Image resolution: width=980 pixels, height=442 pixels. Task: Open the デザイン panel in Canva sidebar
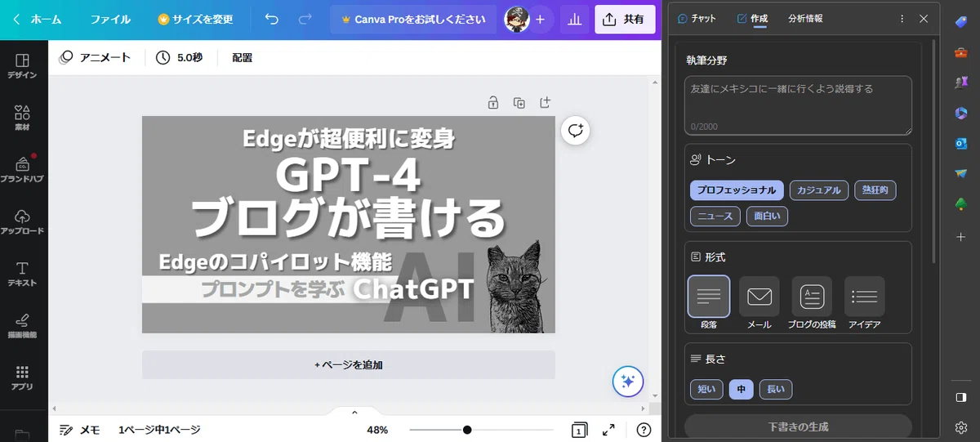[23, 67]
